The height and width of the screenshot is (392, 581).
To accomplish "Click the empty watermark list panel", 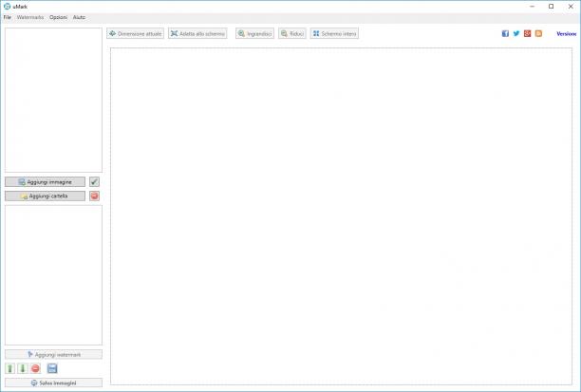I will point(53,275).
